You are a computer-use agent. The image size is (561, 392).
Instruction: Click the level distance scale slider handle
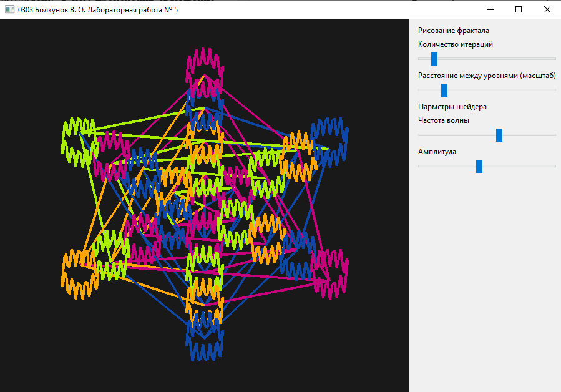[x=444, y=90]
